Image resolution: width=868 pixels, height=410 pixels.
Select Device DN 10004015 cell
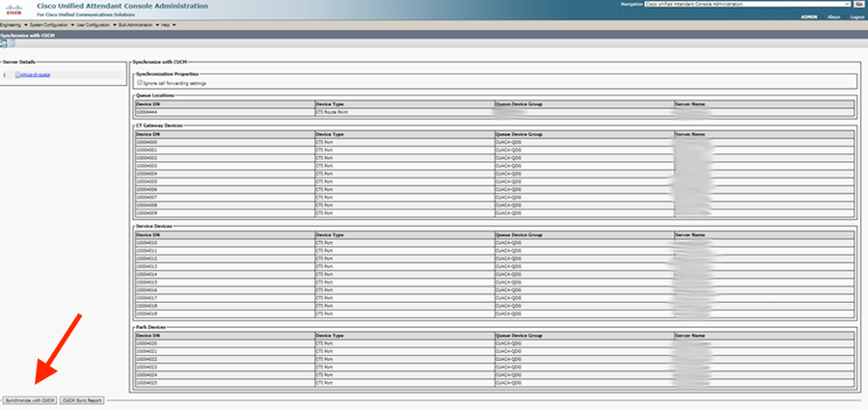coord(225,282)
